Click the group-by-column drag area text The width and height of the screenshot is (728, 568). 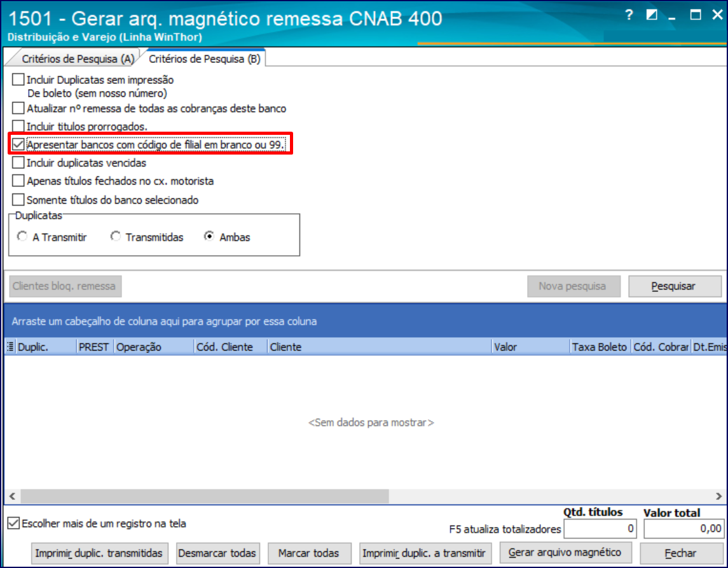point(165,321)
